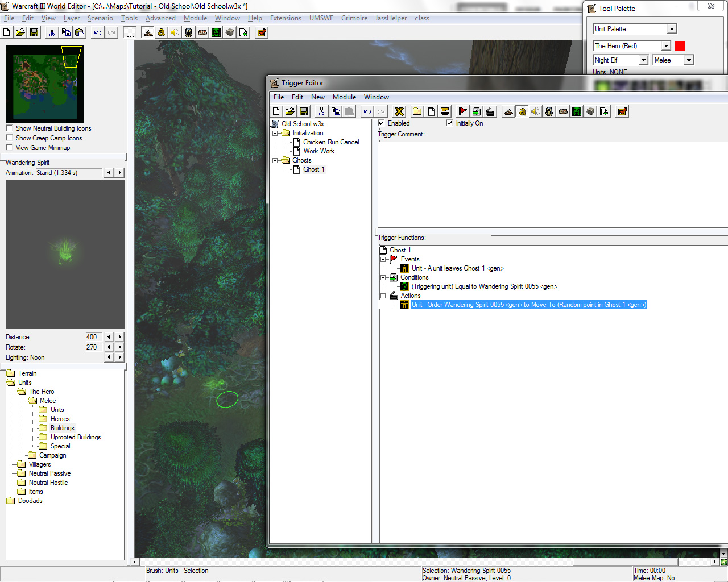The image size is (728, 582).
Task: Open Object Editor helmet icon in main toolbar
Action: pyautogui.click(x=189, y=32)
